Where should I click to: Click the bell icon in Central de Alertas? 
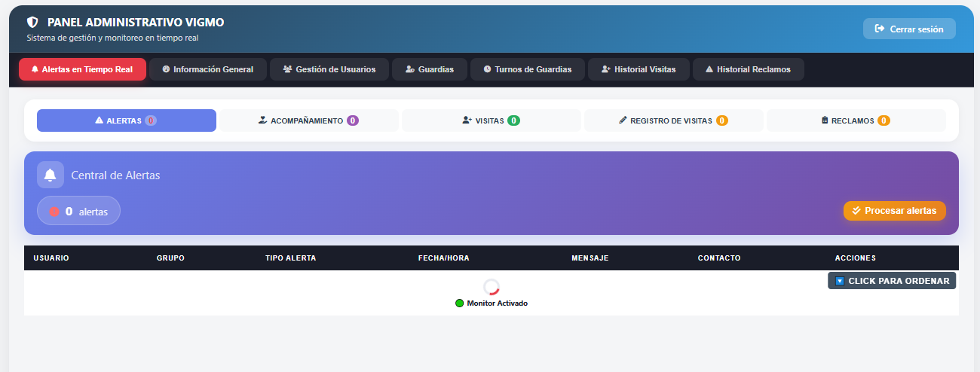pos(51,175)
